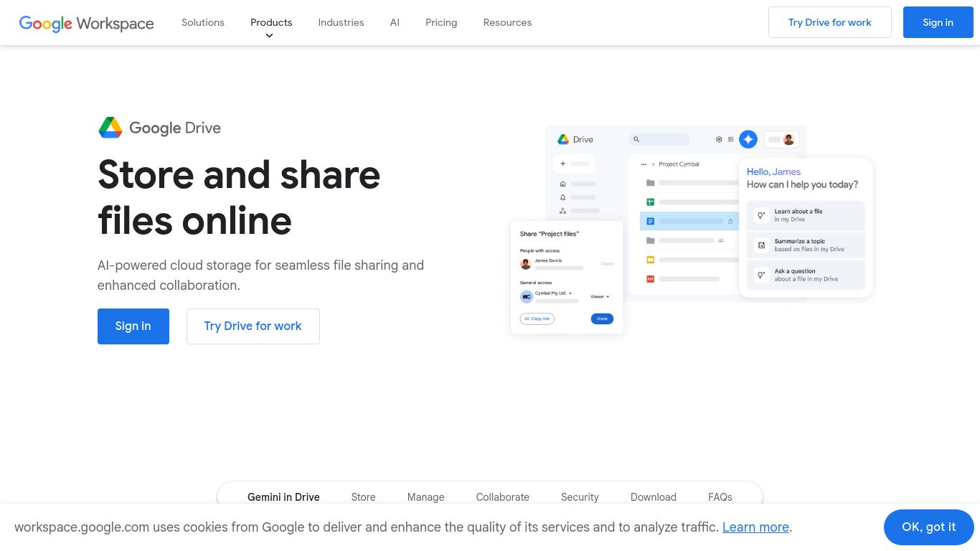980x551 pixels.
Task: Click the search bar in Drive illustration
Action: click(659, 139)
